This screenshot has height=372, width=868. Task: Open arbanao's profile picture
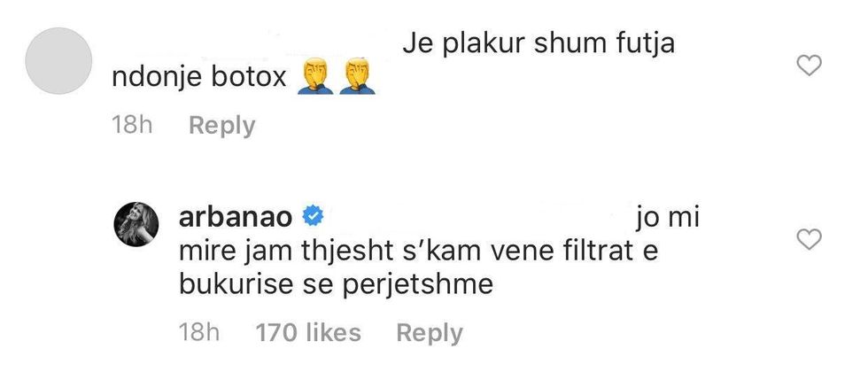pyautogui.click(x=136, y=224)
